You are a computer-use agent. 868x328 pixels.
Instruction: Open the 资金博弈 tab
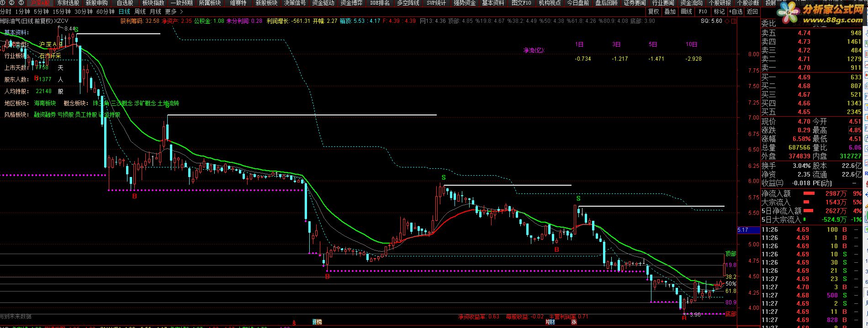(x=351, y=3)
